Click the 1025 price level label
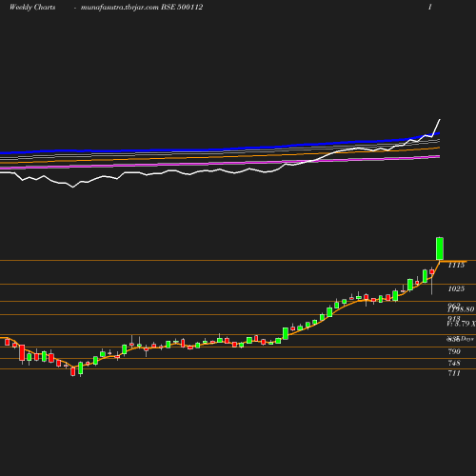 456,288
